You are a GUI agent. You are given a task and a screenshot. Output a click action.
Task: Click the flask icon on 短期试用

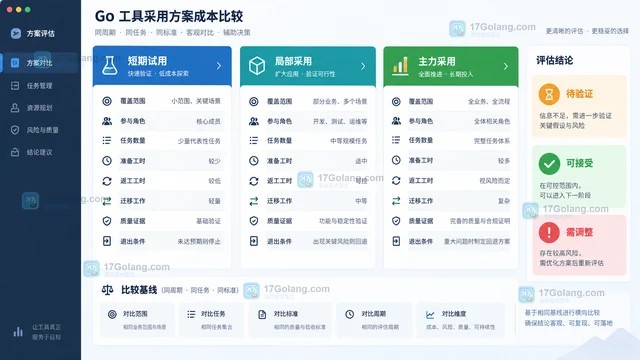[109, 65]
